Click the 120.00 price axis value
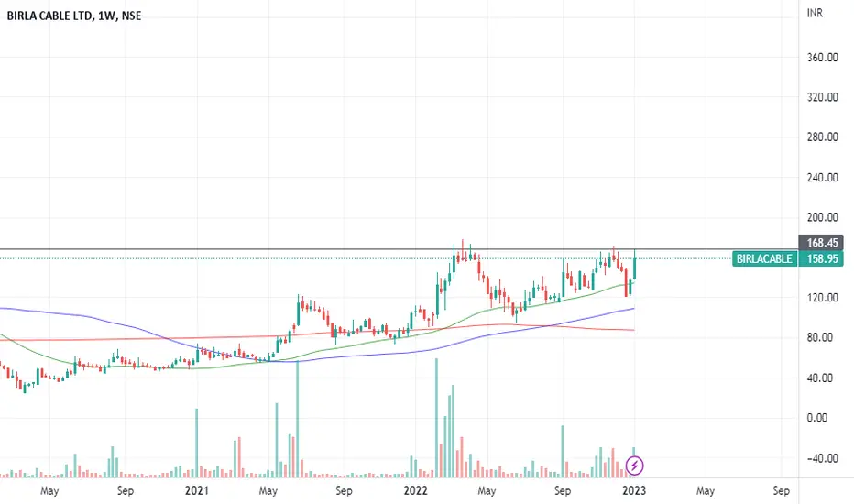Screen dimensions: 854x504 (x=822, y=298)
